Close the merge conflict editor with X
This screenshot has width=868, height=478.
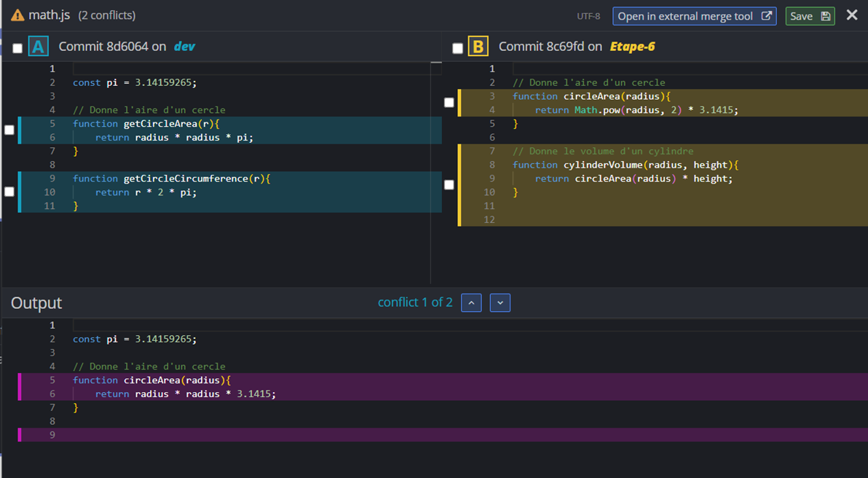click(852, 15)
